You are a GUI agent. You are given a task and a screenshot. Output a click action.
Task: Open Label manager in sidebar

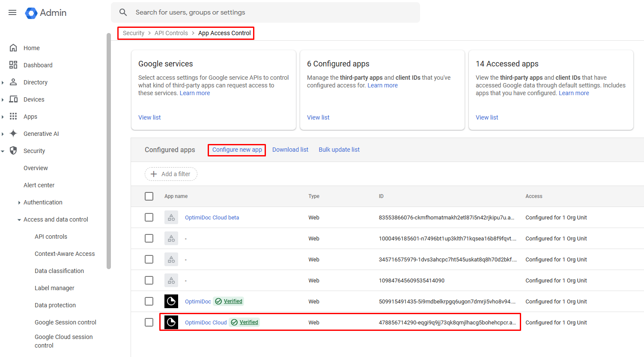click(54, 288)
